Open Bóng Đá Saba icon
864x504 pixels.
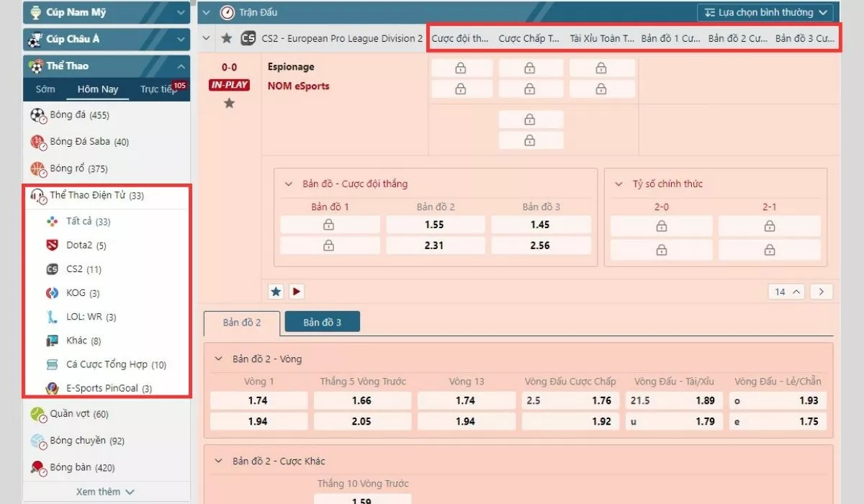click(x=38, y=142)
